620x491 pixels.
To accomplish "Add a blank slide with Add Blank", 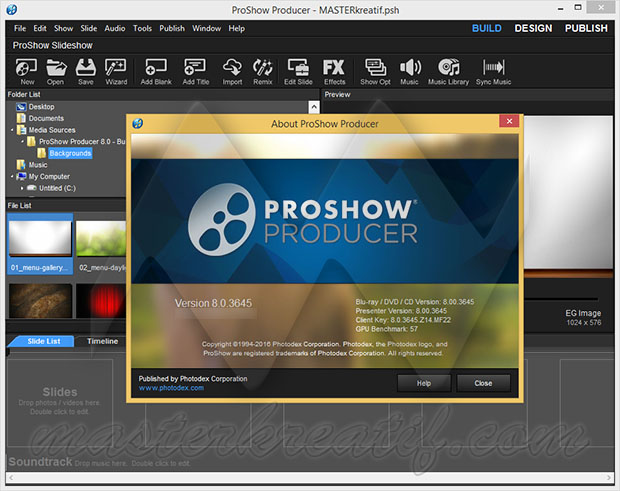I will [x=156, y=72].
